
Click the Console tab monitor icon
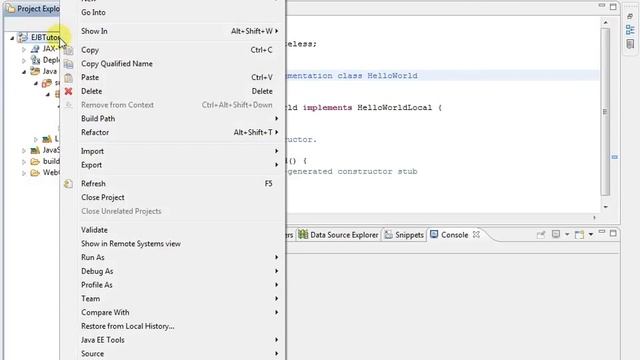[x=434, y=234]
